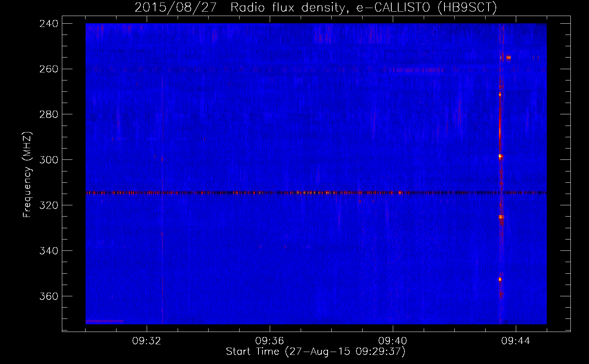Pick the 09:40 time tick label
Image resolution: width=589 pixels, height=364 pixels.
coord(393,341)
